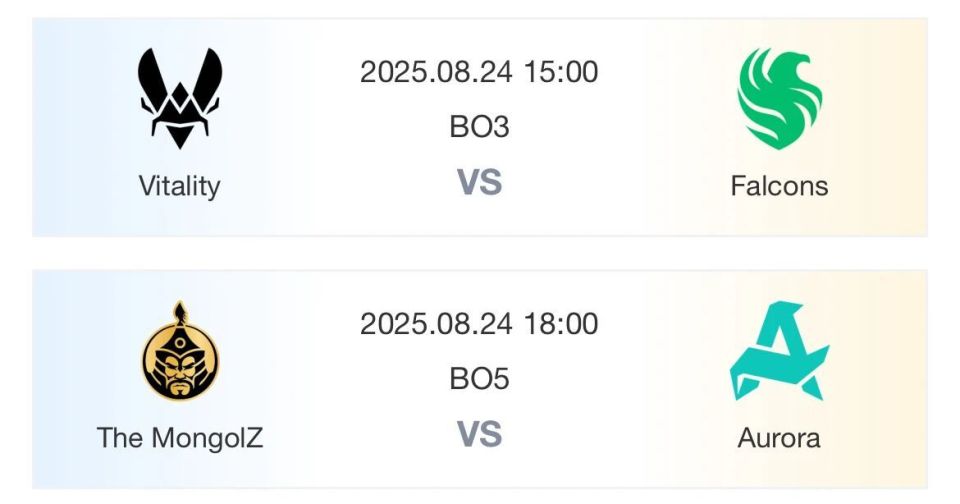Image resolution: width=960 pixels, height=504 pixels.
Task: Open The MongolZ vs Aurora match card
Action: pyautogui.click(x=480, y=379)
